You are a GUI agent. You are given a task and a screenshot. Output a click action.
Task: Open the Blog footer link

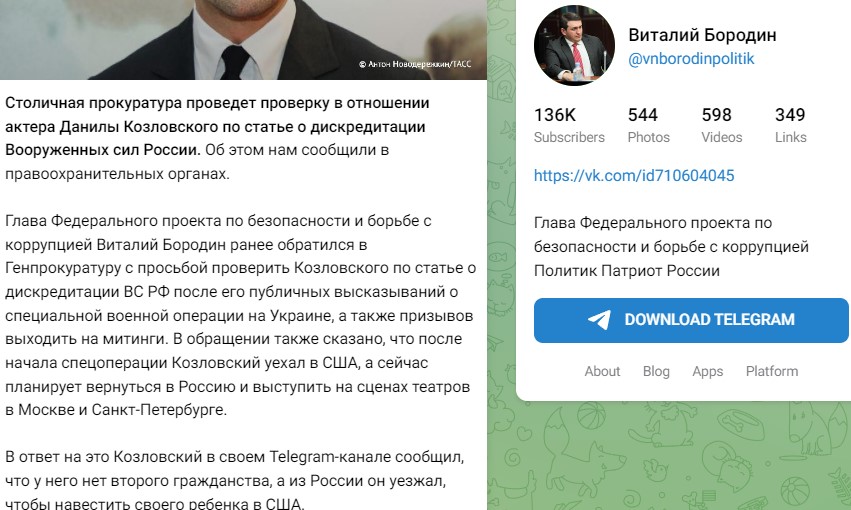(656, 371)
